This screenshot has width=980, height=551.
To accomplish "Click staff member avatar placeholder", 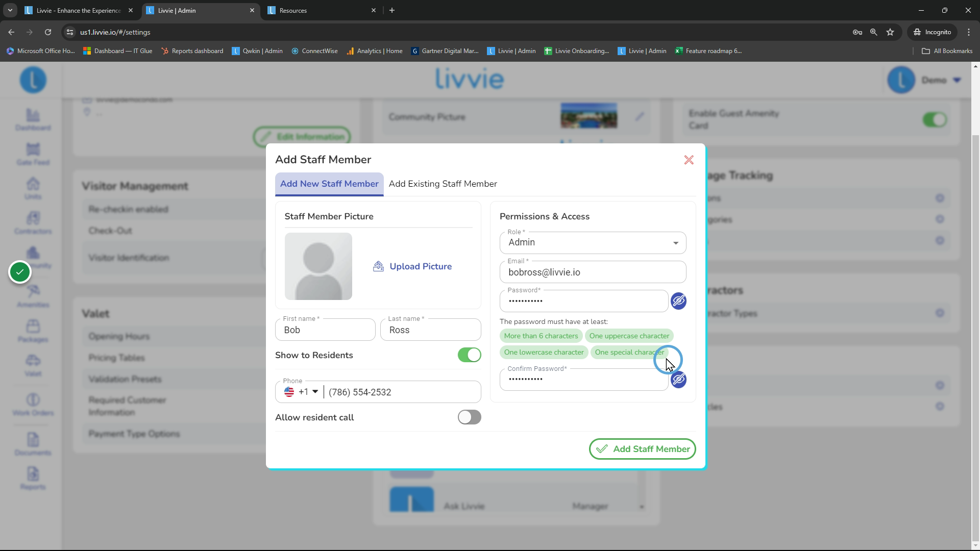I will (x=318, y=266).
